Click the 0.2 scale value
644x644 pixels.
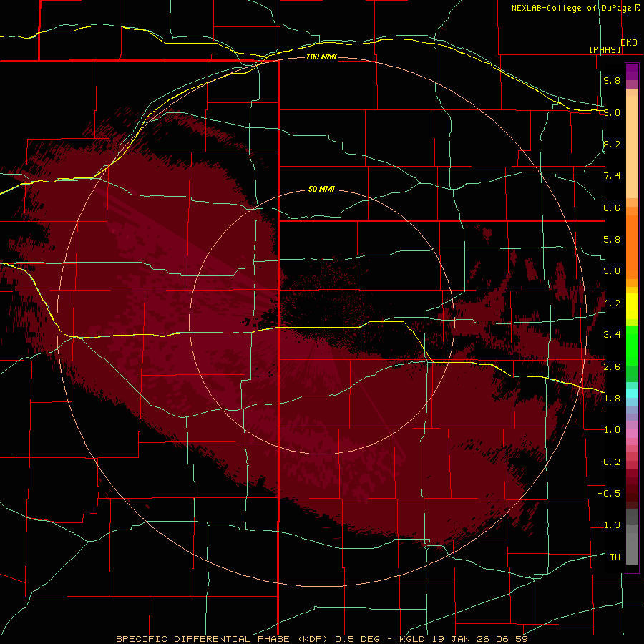612,462
